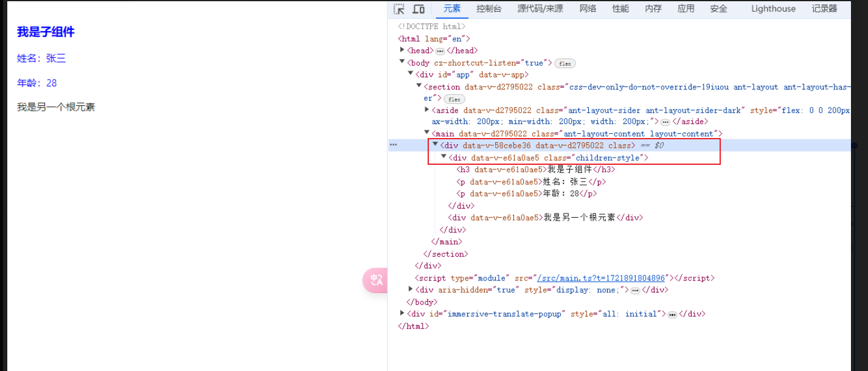The image size is (868, 371).
Task: Open the 应用 tab
Action: click(x=686, y=9)
